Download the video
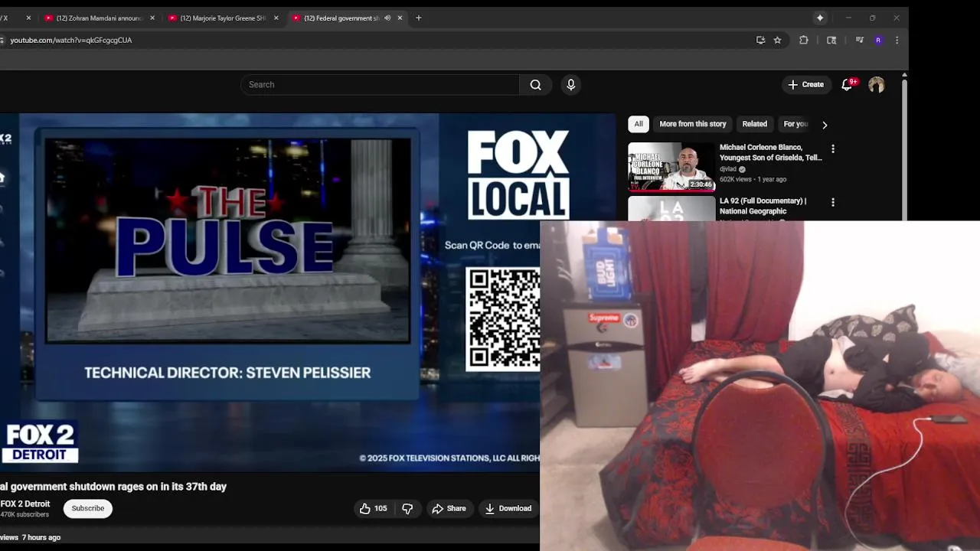Viewport: 980px width, 551px height. [508, 508]
